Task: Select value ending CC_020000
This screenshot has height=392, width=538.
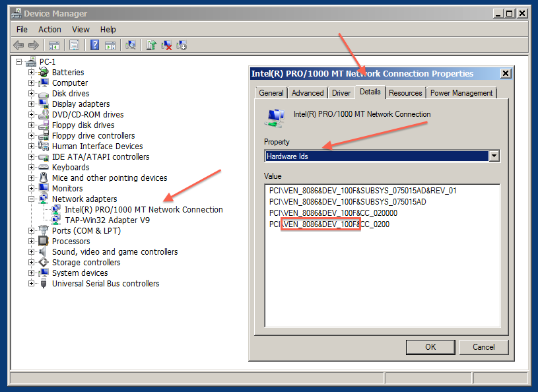Action: coord(333,213)
